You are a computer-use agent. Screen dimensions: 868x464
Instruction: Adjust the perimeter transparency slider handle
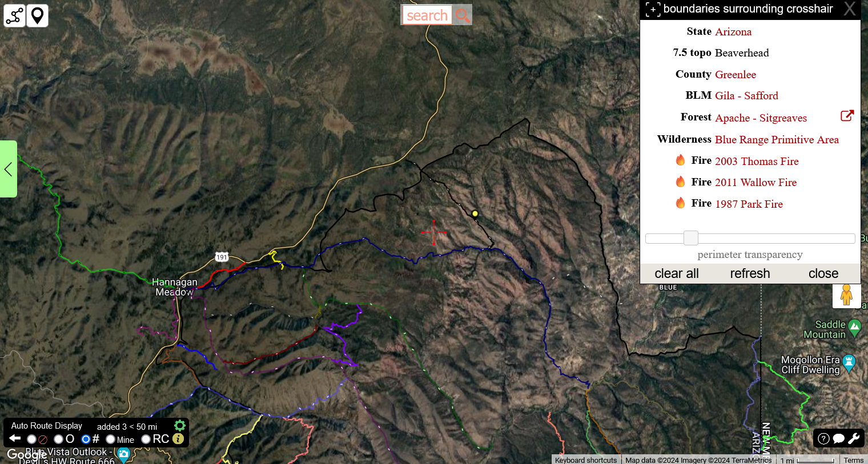tap(691, 238)
